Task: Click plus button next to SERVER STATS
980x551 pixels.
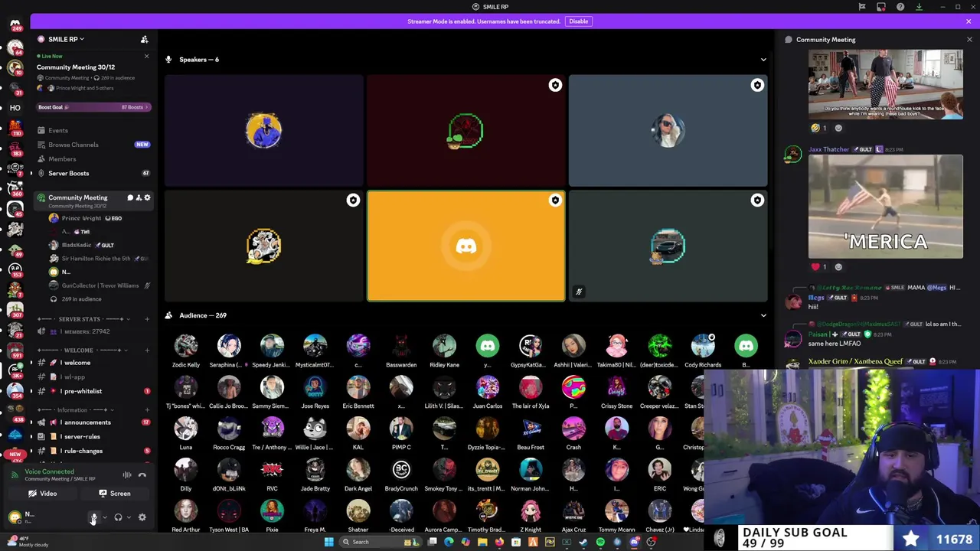Action: pos(147,319)
